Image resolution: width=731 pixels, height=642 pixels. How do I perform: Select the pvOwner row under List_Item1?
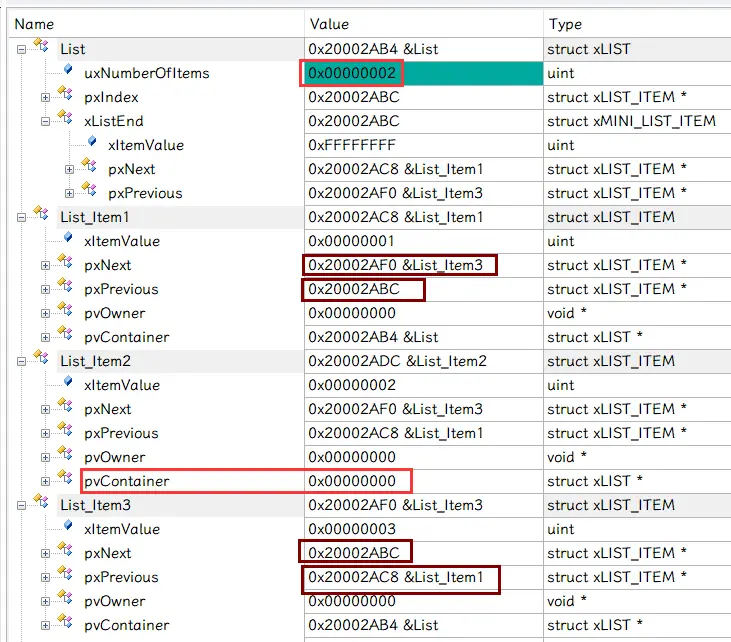[114, 313]
